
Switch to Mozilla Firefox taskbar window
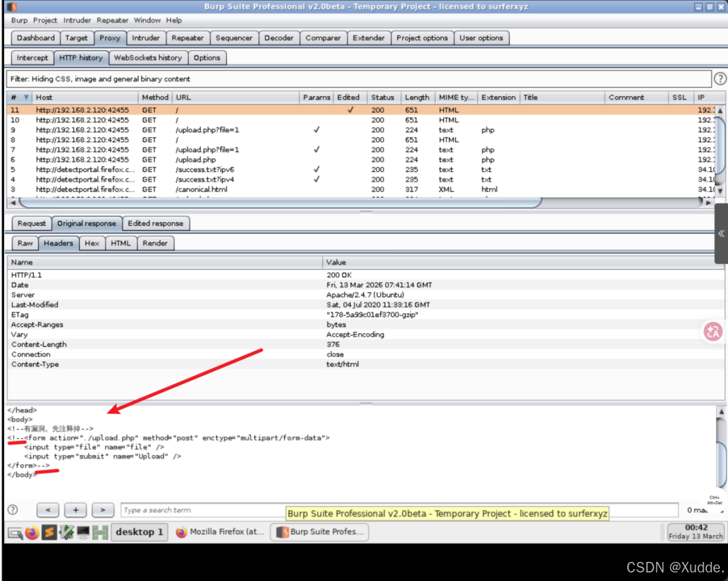click(x=220, y=532)
